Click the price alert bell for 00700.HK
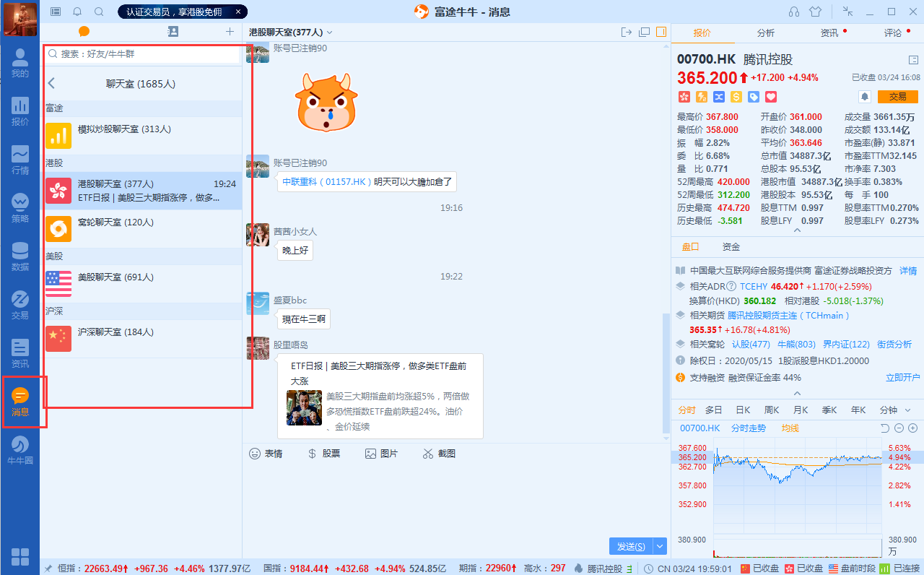Viewport: 924px width, 575px height. [x=864, y=96]
